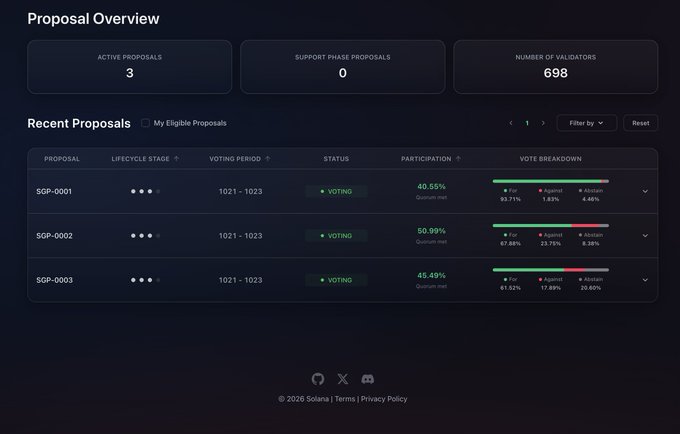Open the Privacy Policy link
This screenshot has height=434, width=680.
[x=384, y=399]
